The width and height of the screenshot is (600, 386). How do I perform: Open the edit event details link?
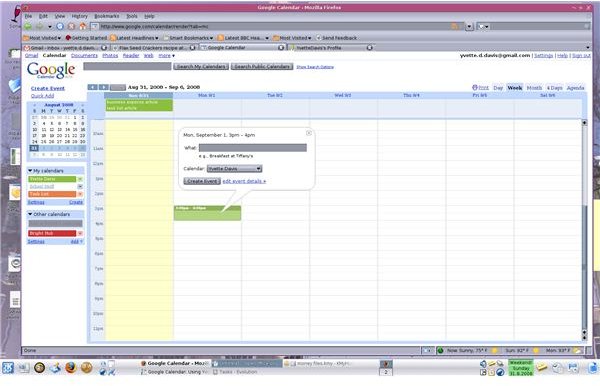click(244, 181)
